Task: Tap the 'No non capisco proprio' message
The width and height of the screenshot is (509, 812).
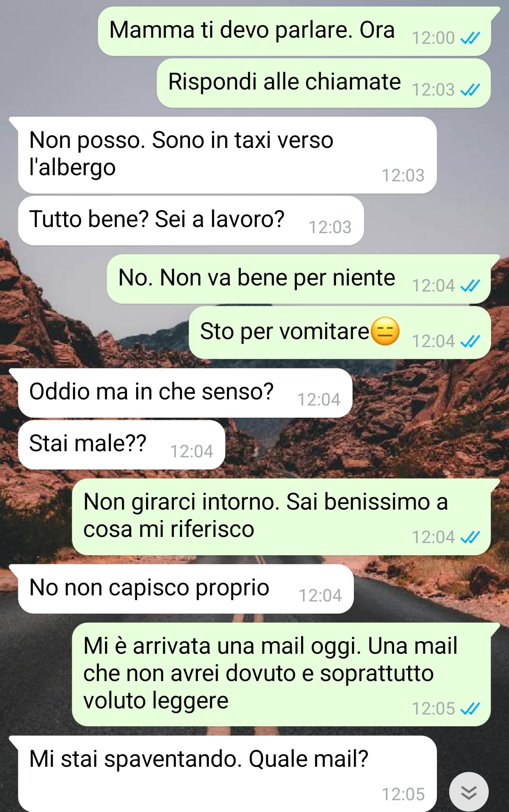Action: [x=186, y=589]
